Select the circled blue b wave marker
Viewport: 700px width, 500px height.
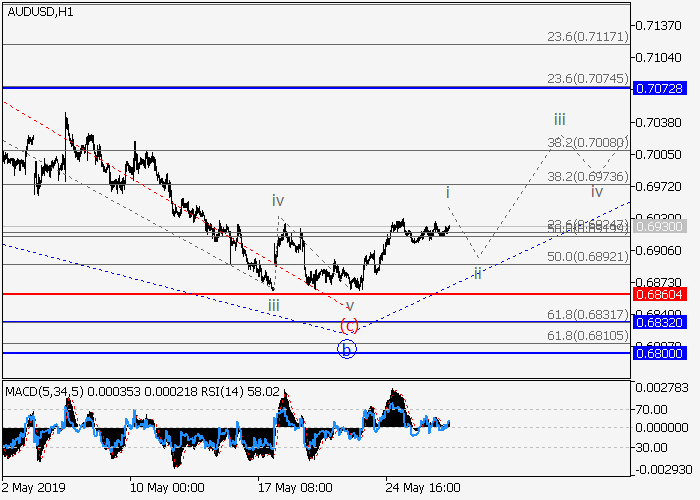click(346, 349)
